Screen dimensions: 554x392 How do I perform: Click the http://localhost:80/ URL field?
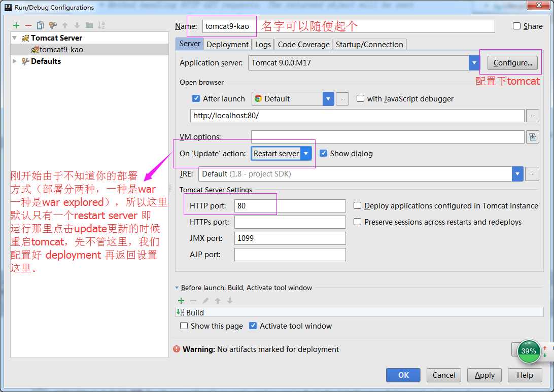tap(357, 116)
